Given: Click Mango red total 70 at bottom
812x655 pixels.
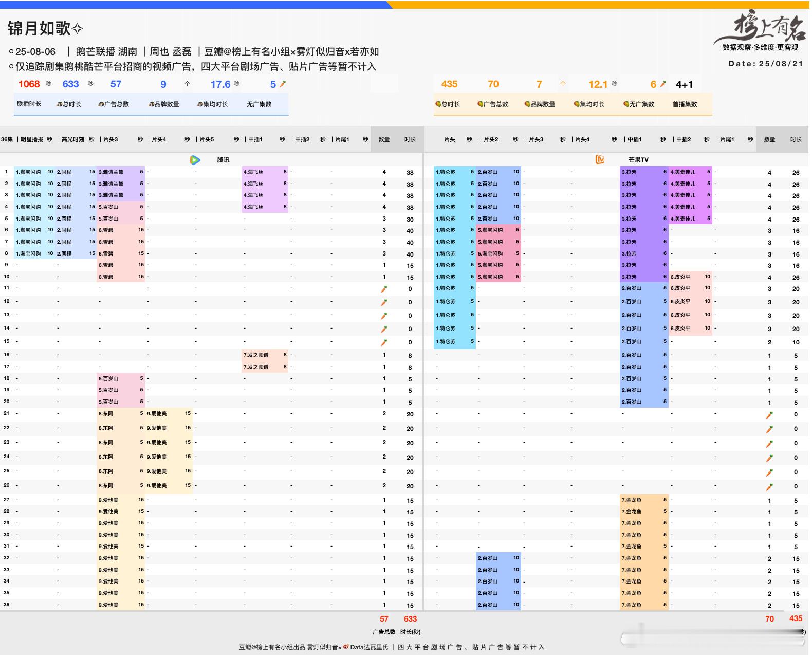Looking at the screenshot, I should (769, 619).
